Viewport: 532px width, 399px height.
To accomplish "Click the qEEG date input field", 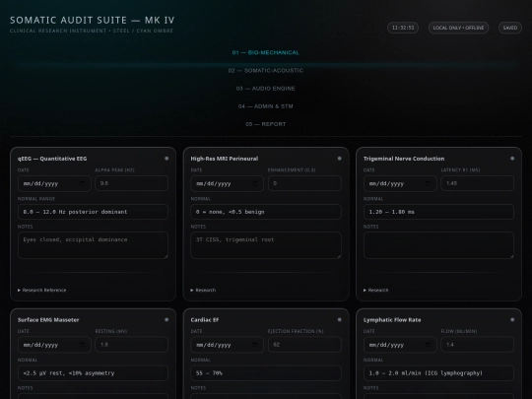I will (54, 183).
